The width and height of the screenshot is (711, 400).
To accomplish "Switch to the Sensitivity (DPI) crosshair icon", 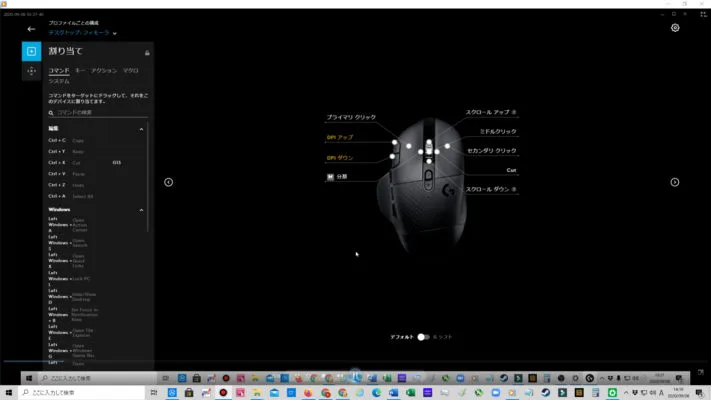I will coord(31,71).
